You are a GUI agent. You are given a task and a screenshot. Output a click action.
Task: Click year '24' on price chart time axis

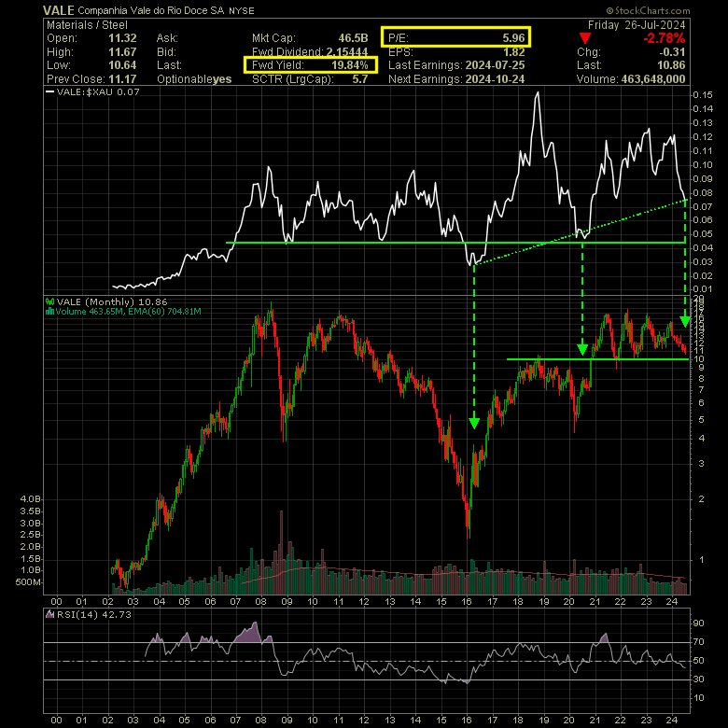click(x=672, y=602)
